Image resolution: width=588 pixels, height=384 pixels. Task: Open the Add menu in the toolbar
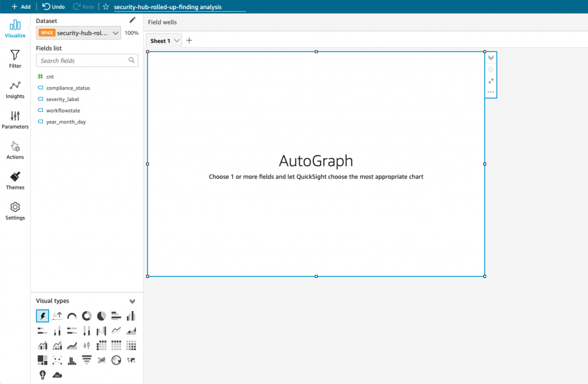point(17,6)
